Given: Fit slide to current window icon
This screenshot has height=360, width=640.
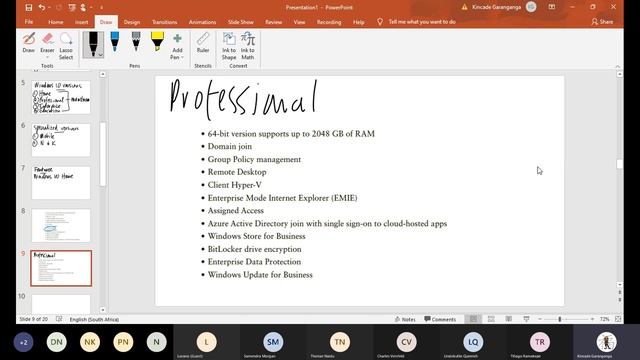Looking at the screenshot, I should [618, 319].
